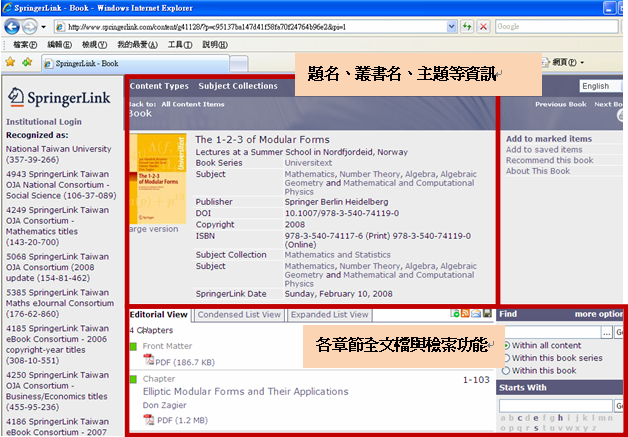
Task: Open the 我的最愛(A) menu
Action: point(137,45)
